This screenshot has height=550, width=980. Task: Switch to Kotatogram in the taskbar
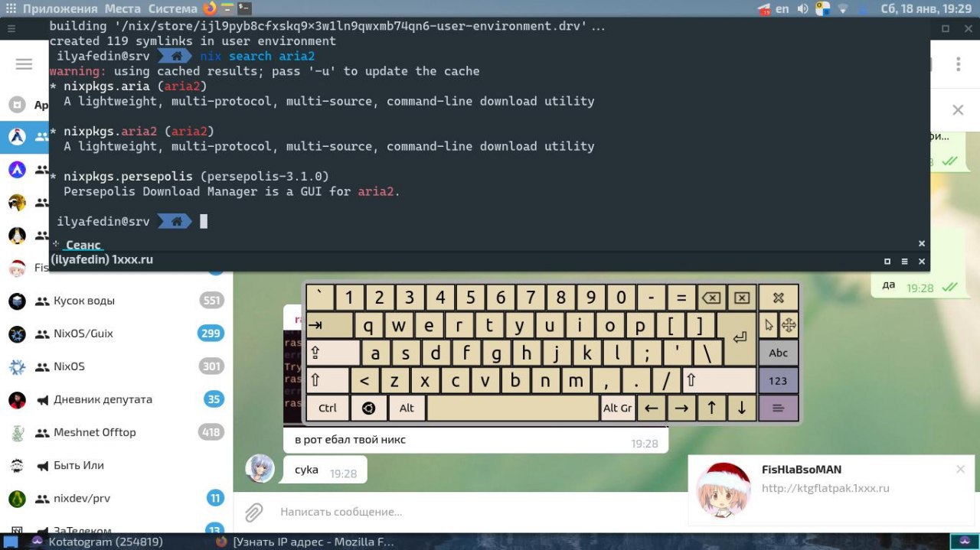coord(96,542)
